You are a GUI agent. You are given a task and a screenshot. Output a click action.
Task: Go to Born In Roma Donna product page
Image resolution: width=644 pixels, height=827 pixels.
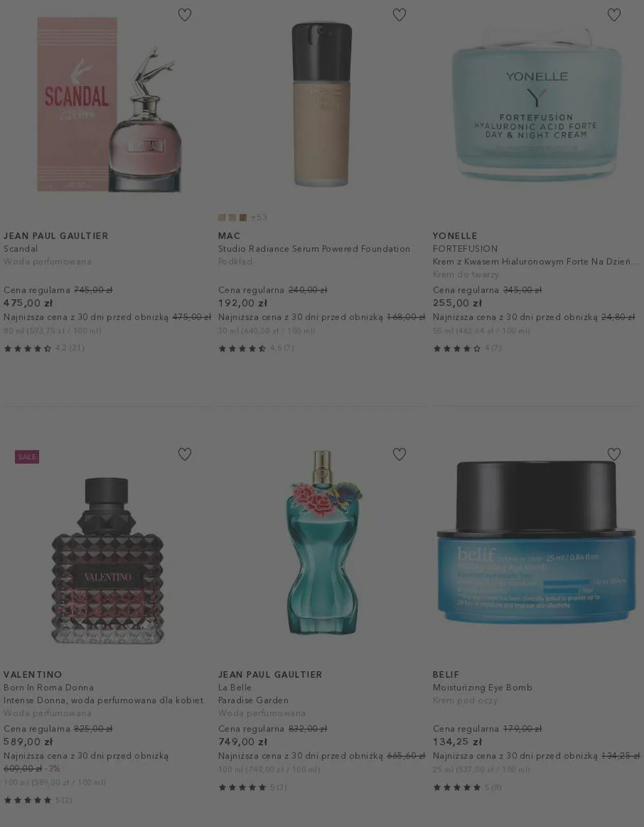[48, 687]
